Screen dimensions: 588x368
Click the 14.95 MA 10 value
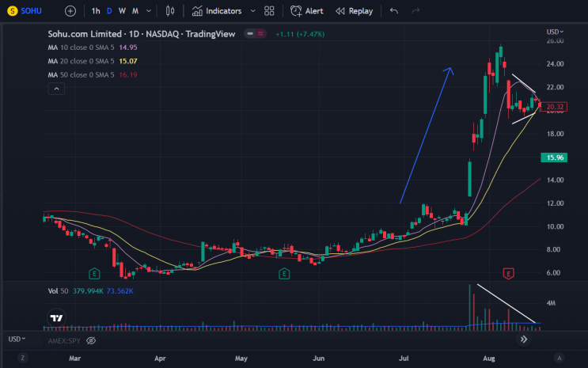pyautogui.click(x=128, y=47)
